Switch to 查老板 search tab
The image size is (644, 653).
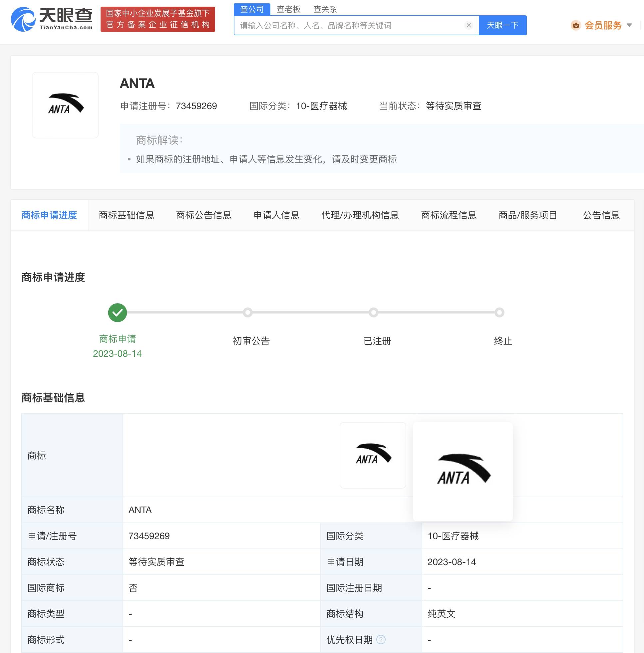click(x=288, y=9)
